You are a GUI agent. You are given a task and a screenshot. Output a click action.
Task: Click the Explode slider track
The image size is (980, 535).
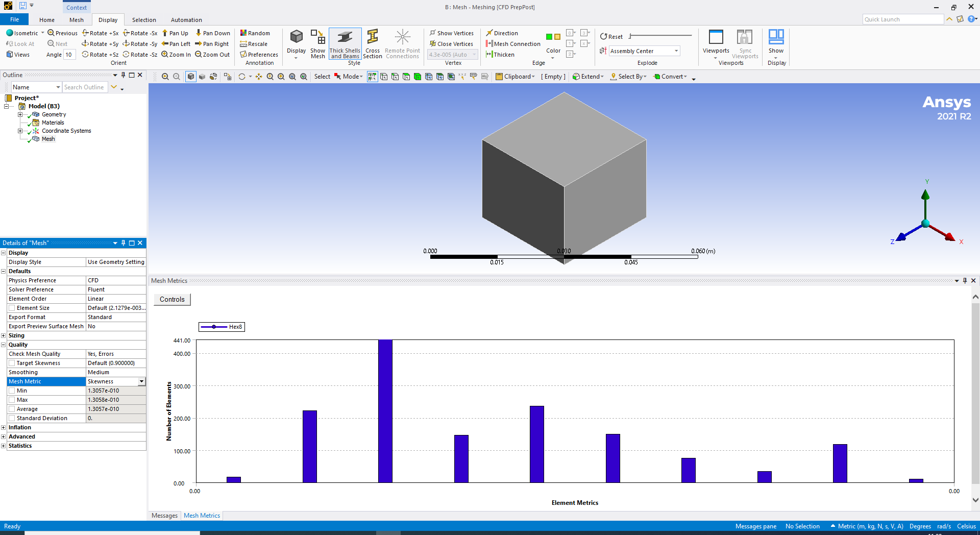coord(661,36)
